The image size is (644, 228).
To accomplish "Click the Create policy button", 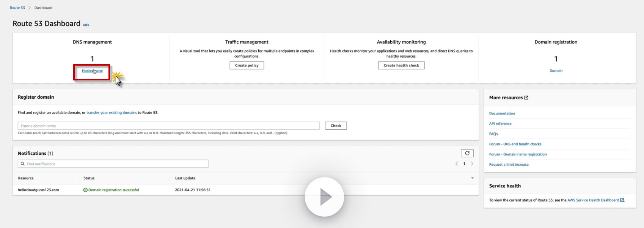I will coord(247,66).
